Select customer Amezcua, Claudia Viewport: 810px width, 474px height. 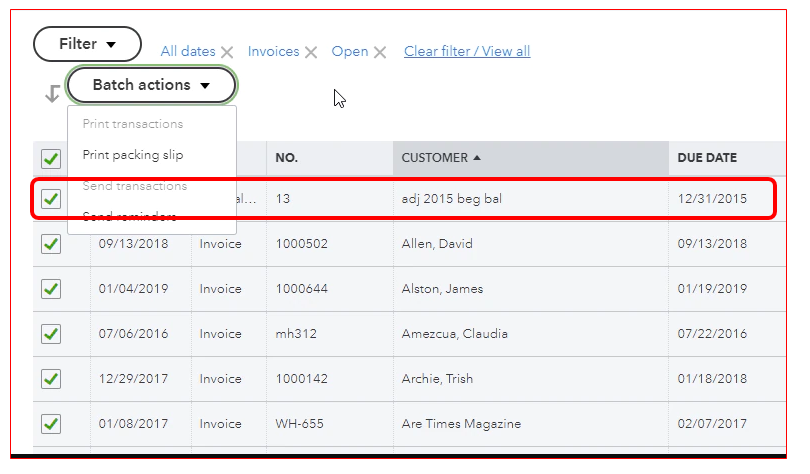[455, 334]
